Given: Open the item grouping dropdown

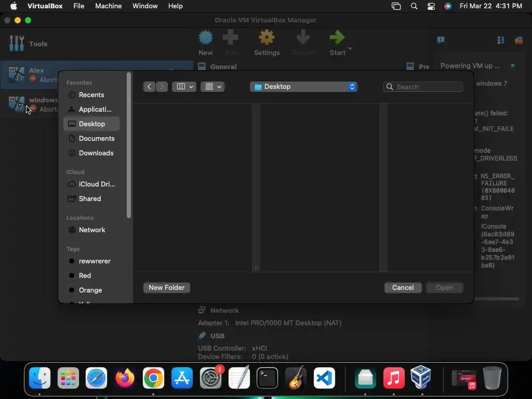Looking at the screenshot, I should (x=212, y=87).
